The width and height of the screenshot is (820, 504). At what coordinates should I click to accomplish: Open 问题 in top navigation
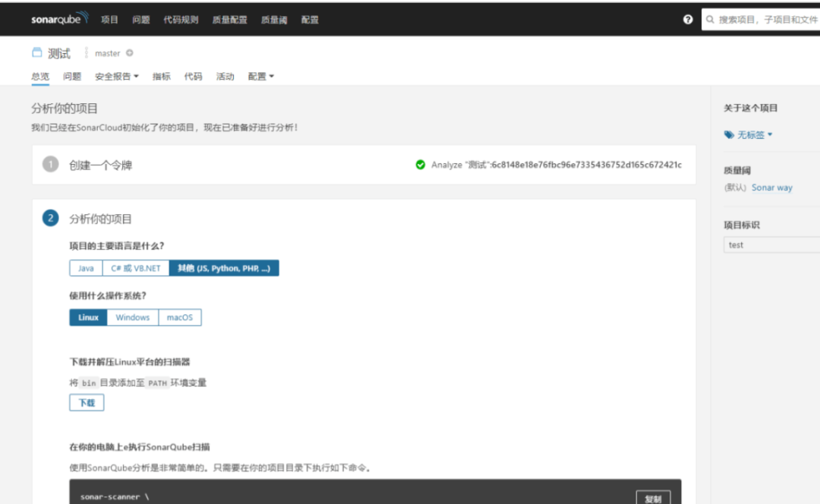tap(141, 19)
